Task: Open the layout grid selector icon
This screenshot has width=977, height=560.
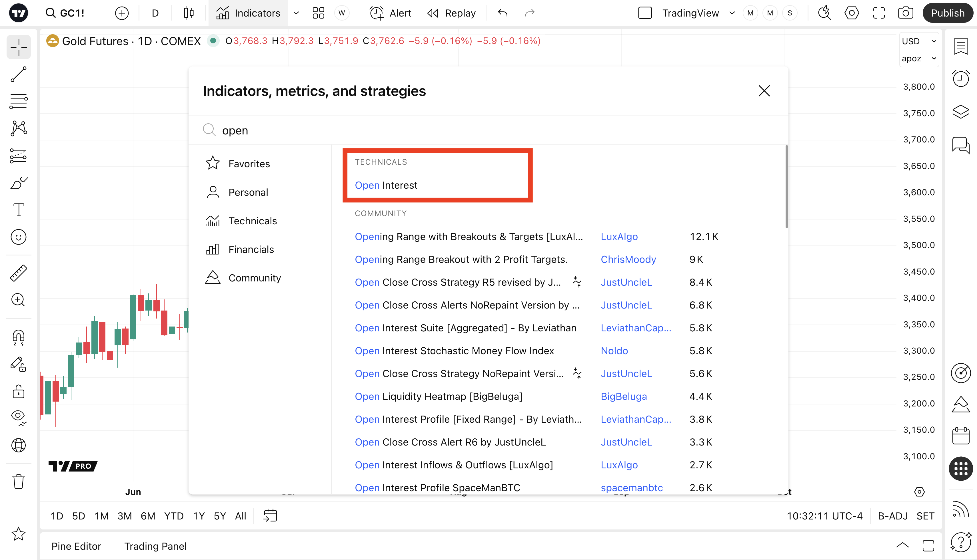Action: 318,13
